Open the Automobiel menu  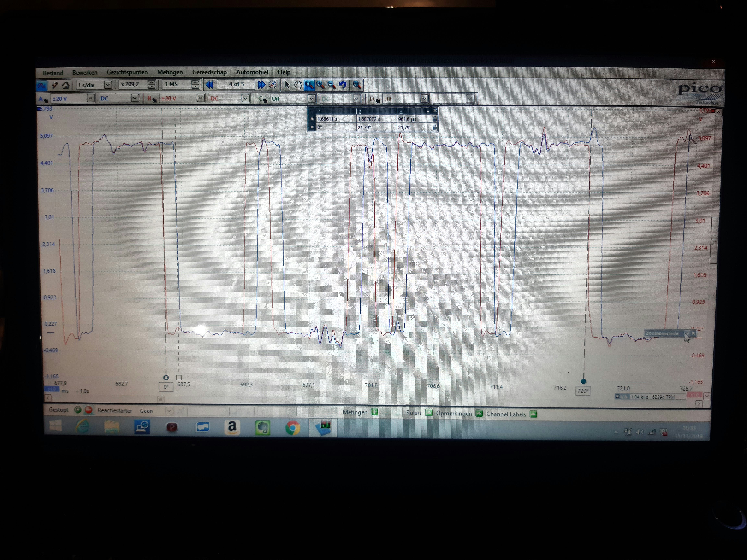click(252, 72)
